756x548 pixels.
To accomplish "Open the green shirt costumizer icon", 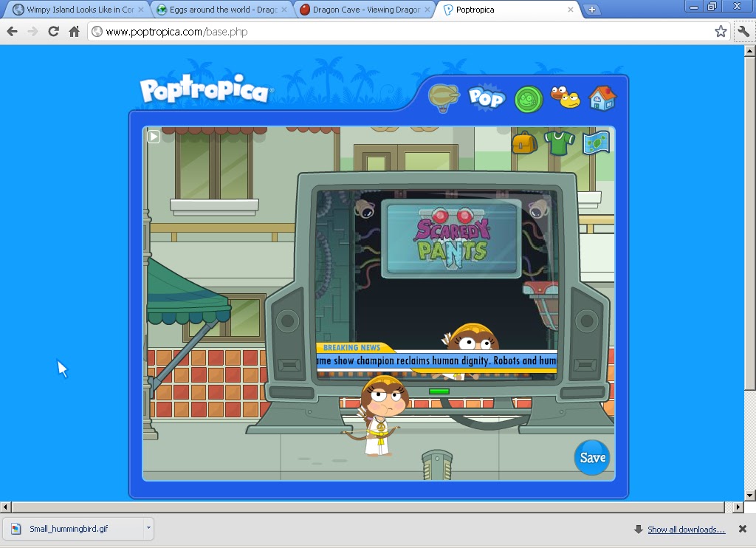I will click(560, 143).
